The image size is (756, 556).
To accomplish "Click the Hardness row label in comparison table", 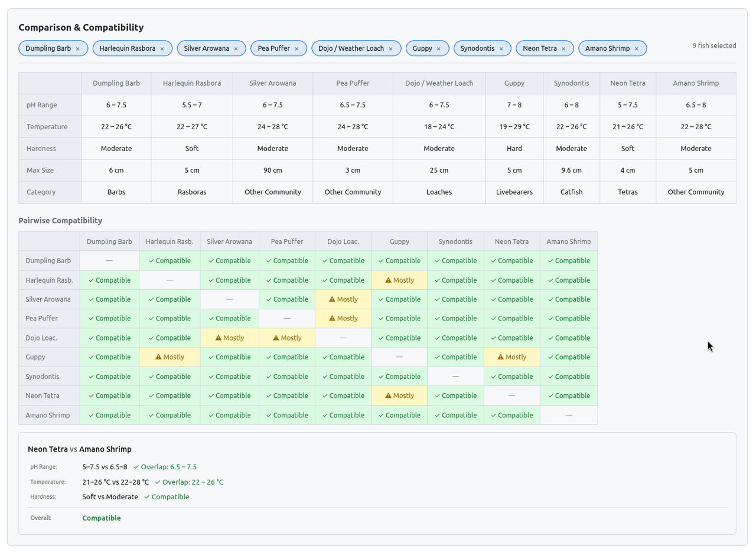I will click(50, 149).
